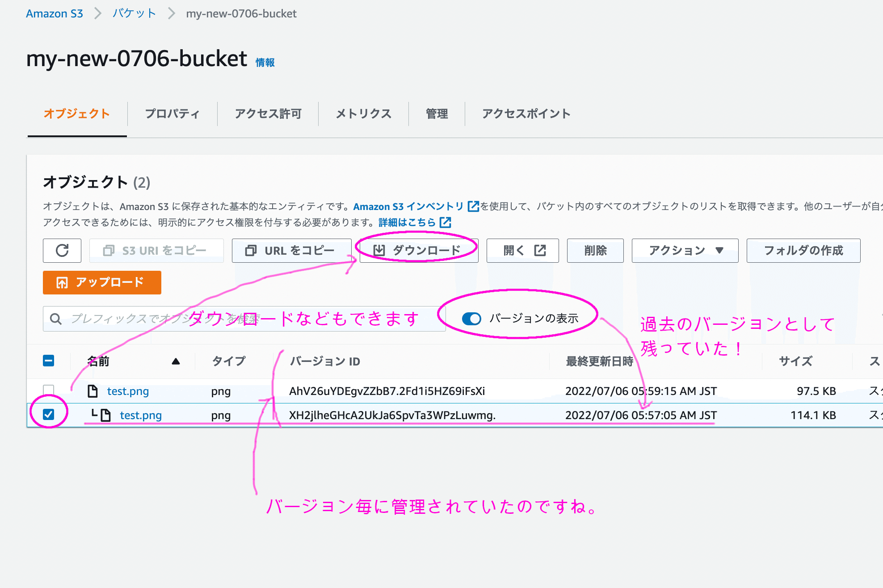Switch to the 管理 tab
This screenshot has height=588, width=883.
437,113
